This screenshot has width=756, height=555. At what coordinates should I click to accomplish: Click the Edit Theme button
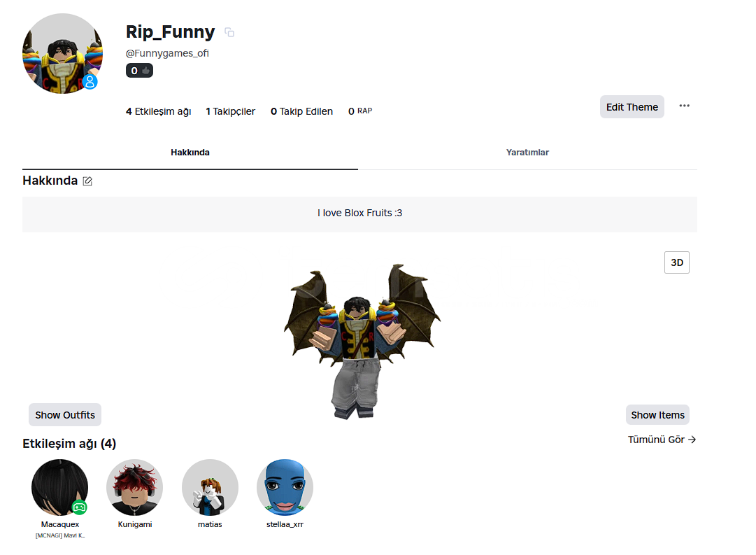pos(632,107)
